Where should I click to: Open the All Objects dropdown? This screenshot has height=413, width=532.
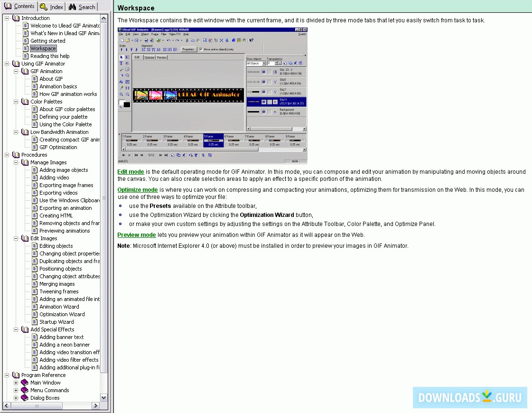pyautogui.click(x=264, y=63)
